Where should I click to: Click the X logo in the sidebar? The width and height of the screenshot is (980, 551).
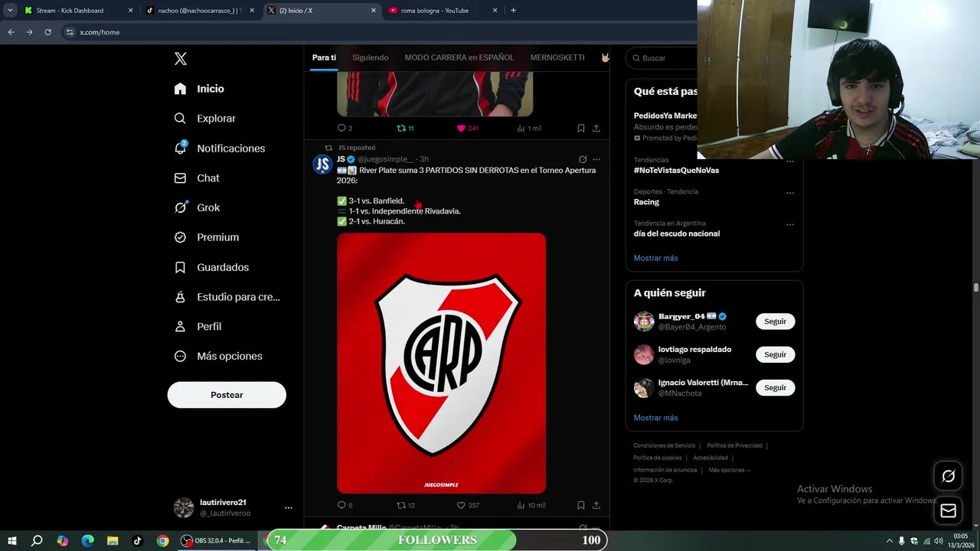pos(181,59)
